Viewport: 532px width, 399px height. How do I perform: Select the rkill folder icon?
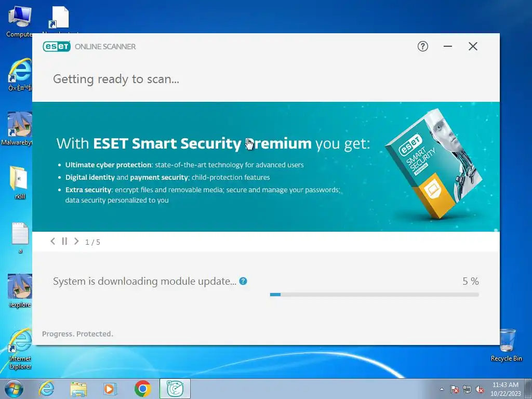[x=20, y=182]
